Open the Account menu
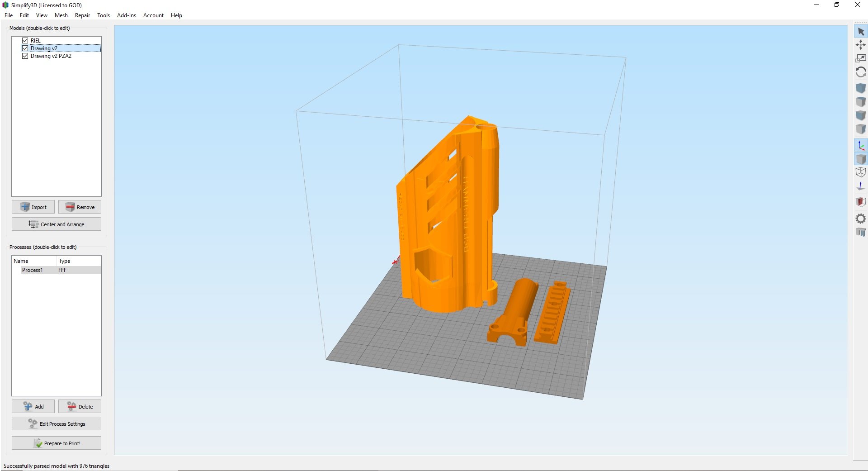The width and height of the screenshot is (868, 471). point(153,15)
